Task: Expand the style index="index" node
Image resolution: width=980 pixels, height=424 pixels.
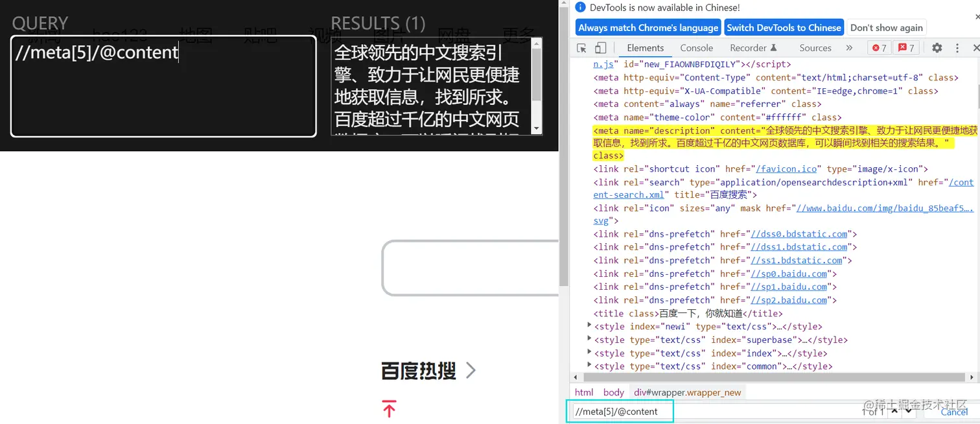Action: tap(589, 353)
